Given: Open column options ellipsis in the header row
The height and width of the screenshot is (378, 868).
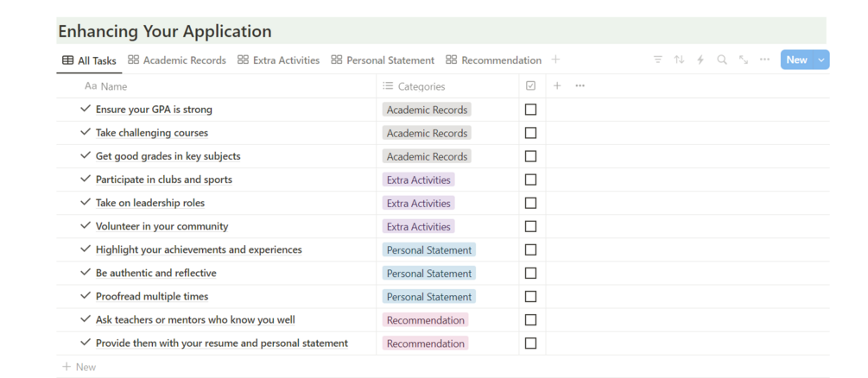Looking at the screenshot, I should pyautogui.click(x=580, y=85).
